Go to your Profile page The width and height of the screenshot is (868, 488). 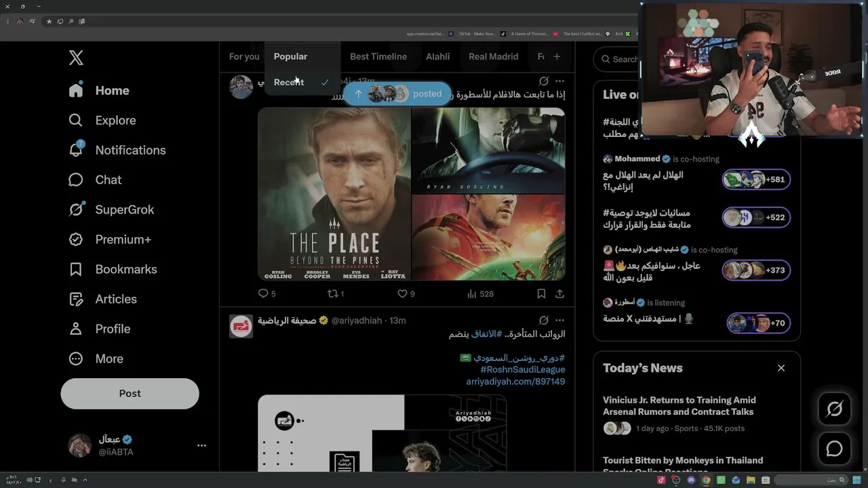point(99,329)
